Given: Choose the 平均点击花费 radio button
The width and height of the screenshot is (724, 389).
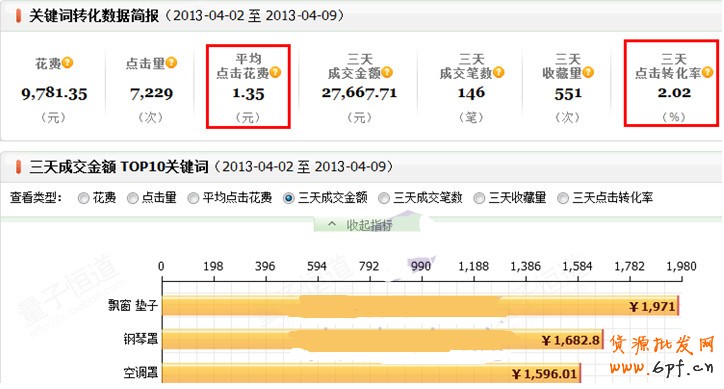Looking at the screenshot, I should 193,198.
